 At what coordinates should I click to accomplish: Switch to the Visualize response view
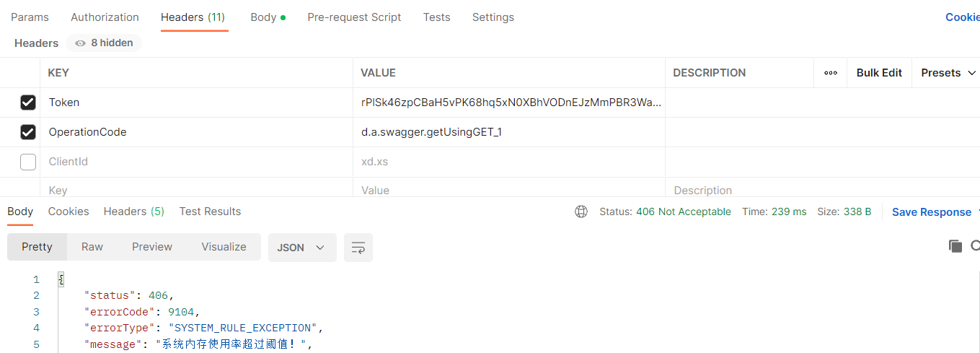tap(224, 247)
